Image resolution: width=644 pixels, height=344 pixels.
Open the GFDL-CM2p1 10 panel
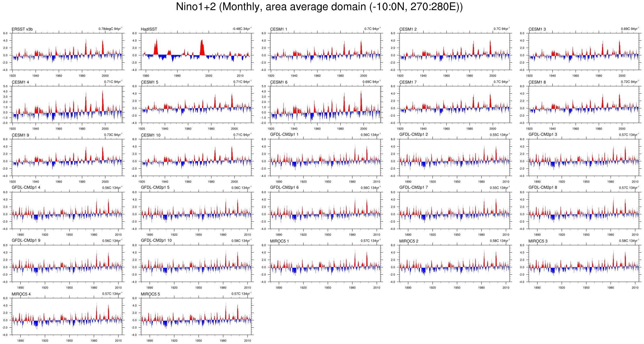(x=197, y=264)
